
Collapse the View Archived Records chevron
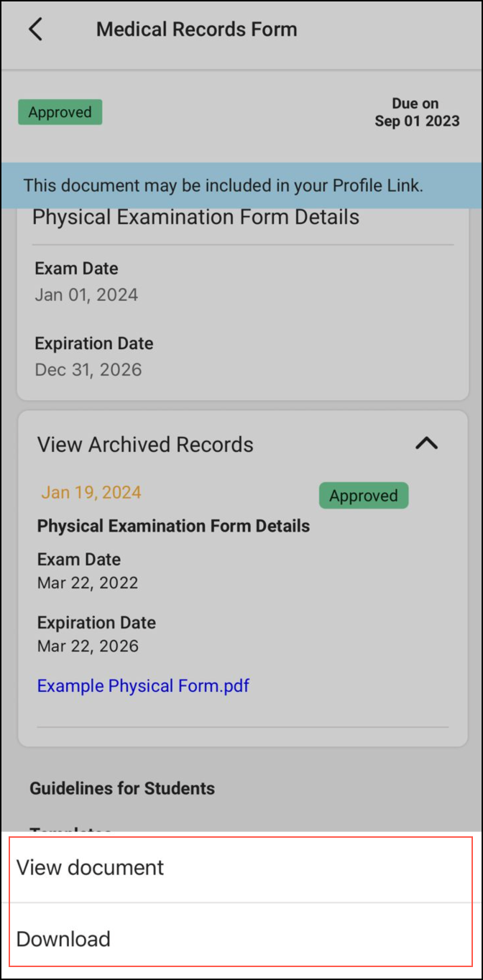point(426,443)
